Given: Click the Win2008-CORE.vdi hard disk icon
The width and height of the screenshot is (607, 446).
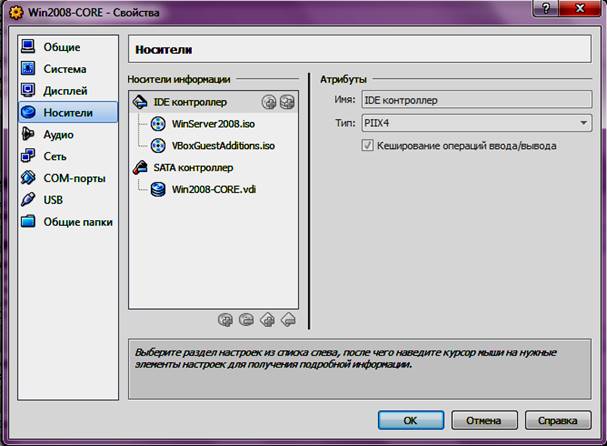Looking at the screenshot, I should [x=158, y=190].
